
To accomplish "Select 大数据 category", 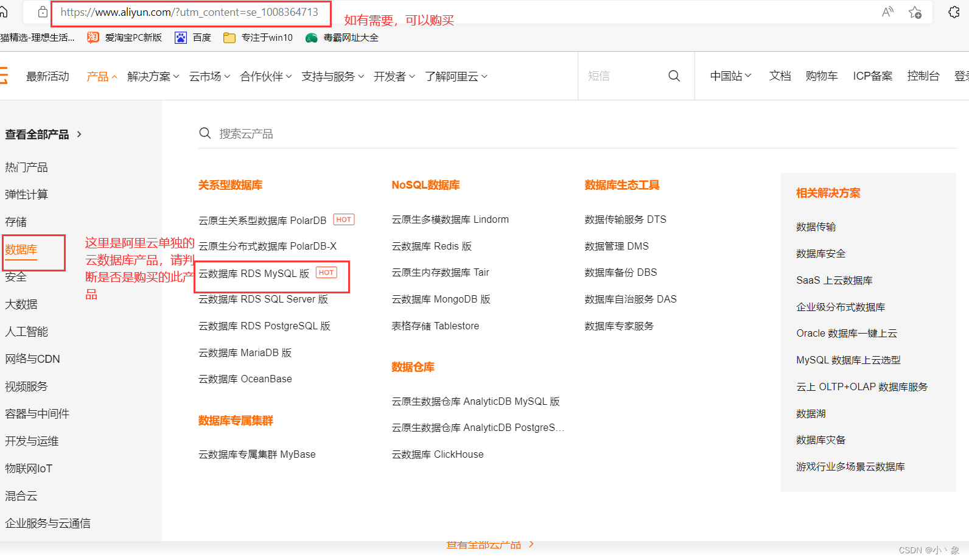I will (21, 304).
